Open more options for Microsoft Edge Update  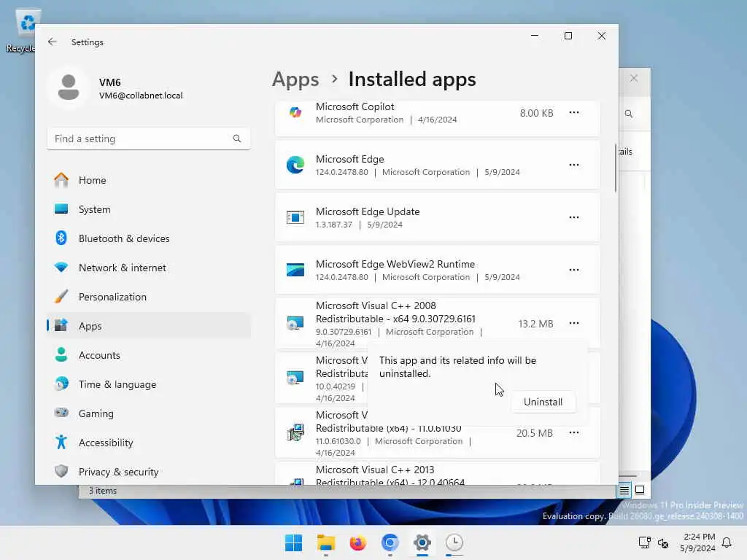[574, 217]
